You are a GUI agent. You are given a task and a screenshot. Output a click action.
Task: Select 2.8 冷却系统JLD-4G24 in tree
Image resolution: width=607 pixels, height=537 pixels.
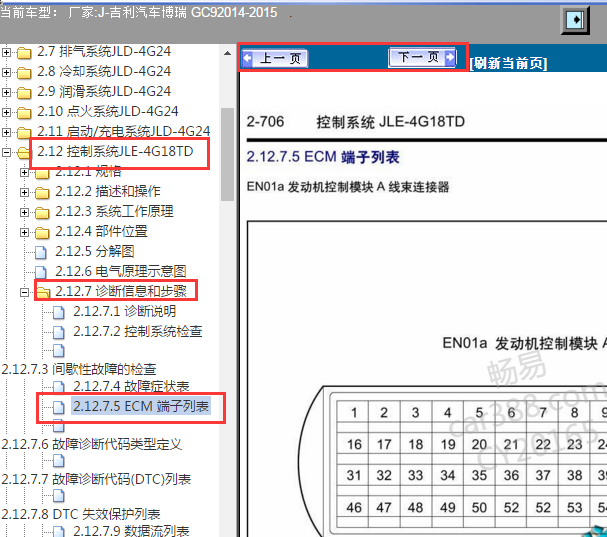(104, 72)
